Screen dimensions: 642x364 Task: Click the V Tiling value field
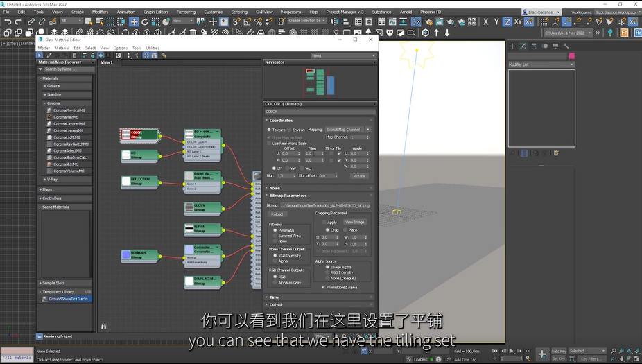312,160
